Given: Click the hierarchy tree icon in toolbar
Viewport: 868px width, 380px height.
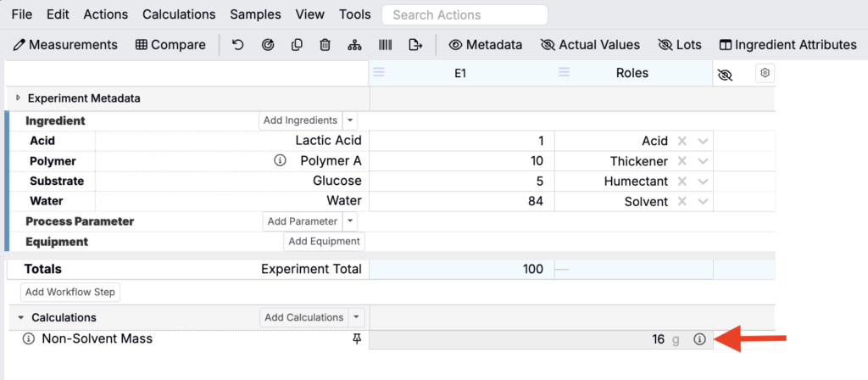Looking at the screenshot, I should [354, 45].
